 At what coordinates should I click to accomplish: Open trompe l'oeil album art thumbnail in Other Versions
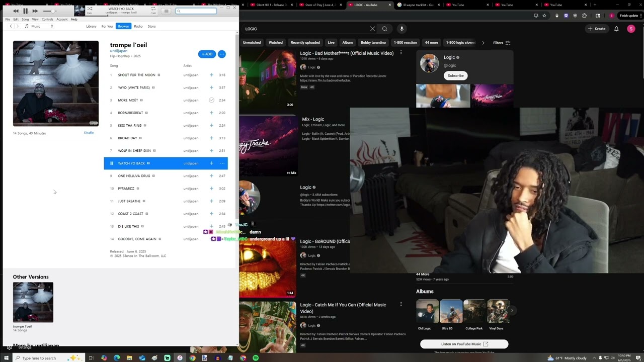(x=33, y=302)
